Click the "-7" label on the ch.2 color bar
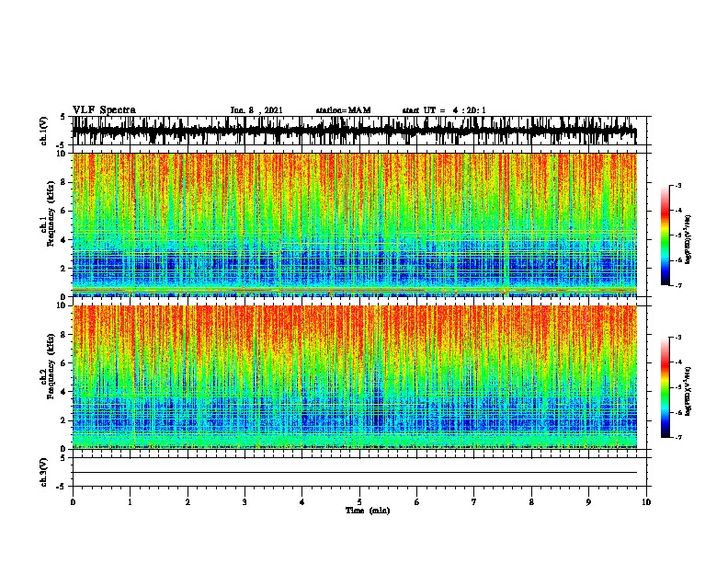Viewport: 728px width, 563px height. coord(677,437)
